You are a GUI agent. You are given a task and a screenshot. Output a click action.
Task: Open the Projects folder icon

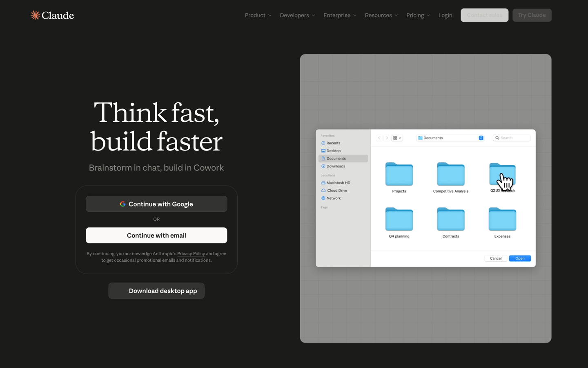pyautogui.click(x=399, y=174)
